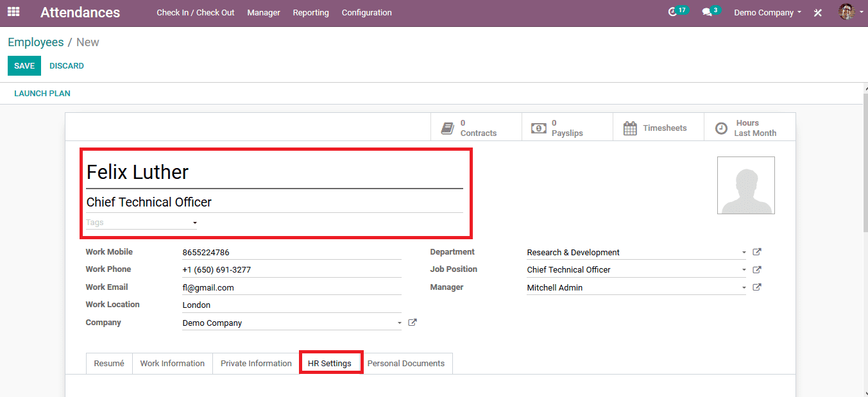Viewport: 868px width, 397px height.
Task: Open Department external link icon
Action: tap(757, 252)
